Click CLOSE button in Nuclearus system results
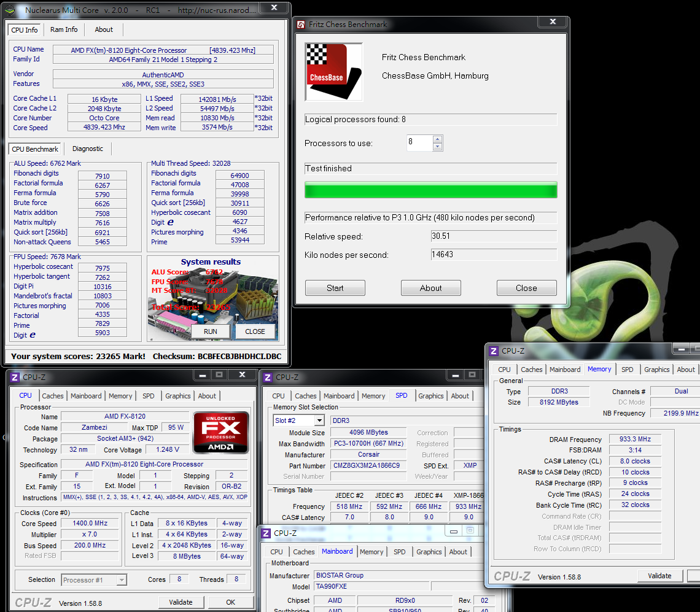The width and height of the screenshot is (700, 612). tap(255, 331)
